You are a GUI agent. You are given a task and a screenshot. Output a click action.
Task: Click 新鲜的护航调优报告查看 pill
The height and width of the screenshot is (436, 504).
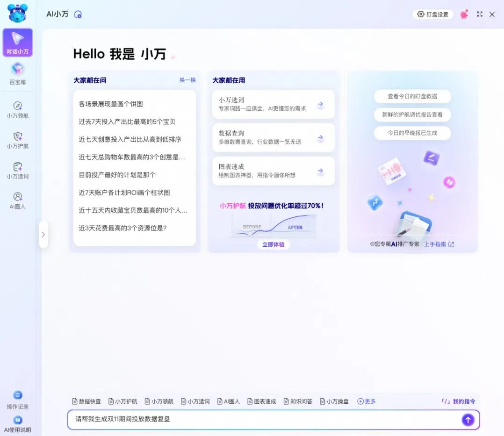point(412,114)
